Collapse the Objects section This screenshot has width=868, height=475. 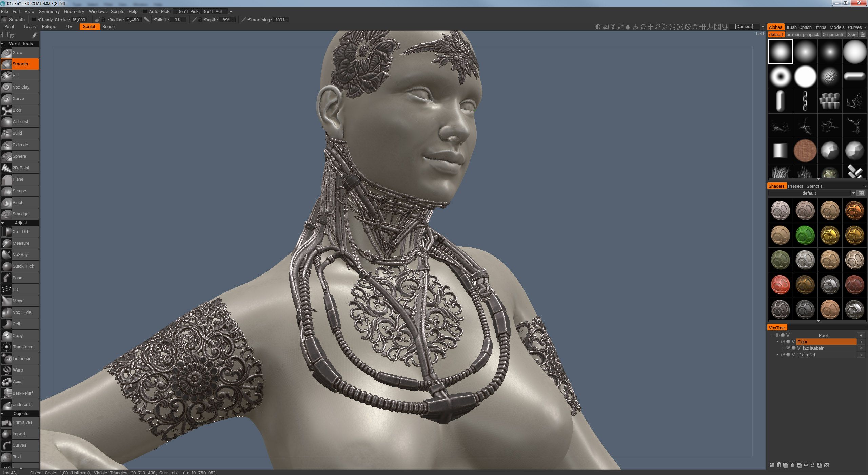tap(3, 414)
